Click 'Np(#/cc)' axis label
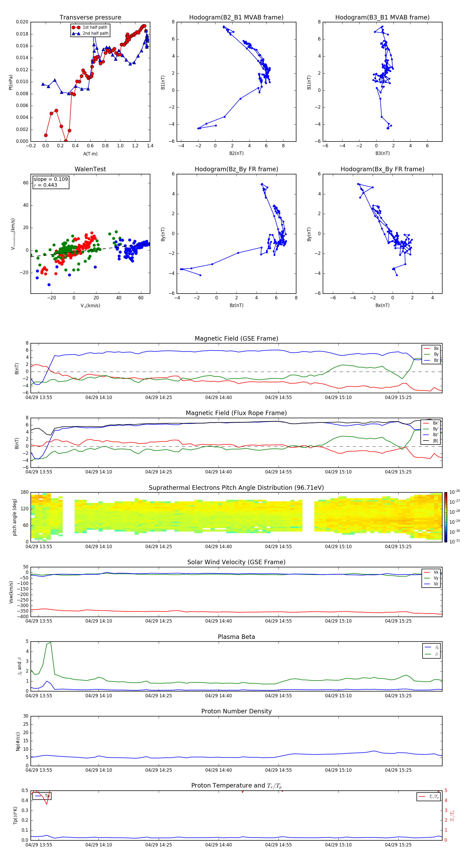This screenshot has width=473, height=868. pyautogui.click(x=18, y=741)
